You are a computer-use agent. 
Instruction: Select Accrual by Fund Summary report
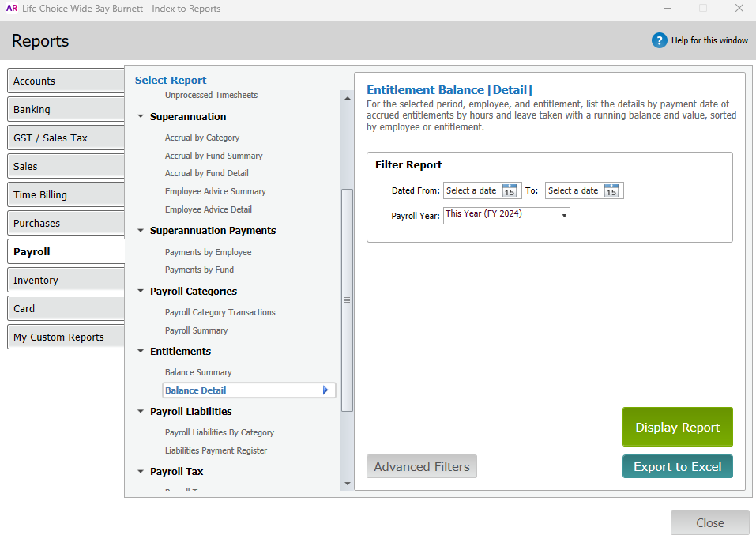coord(213,156)
